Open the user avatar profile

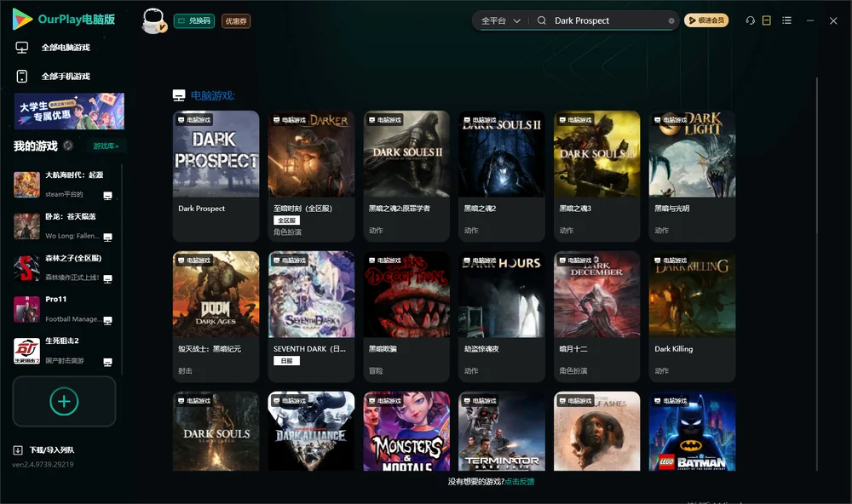coord(153,20)
